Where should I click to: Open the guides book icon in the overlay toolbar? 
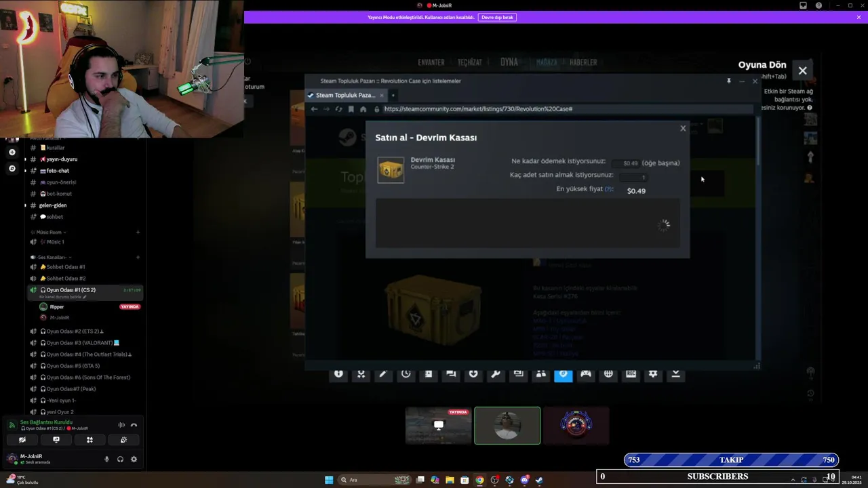[429, 374]
